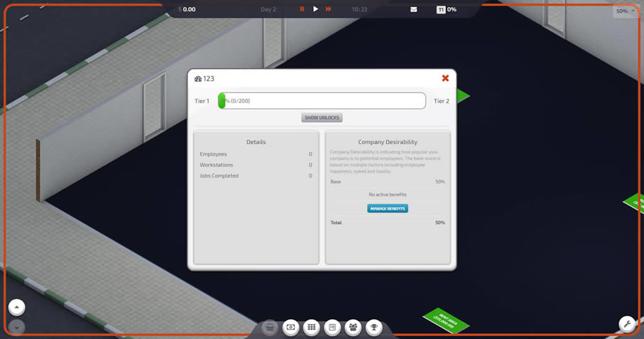Click the No active benefits text
The image size is (644, 339).
point(387,194)
